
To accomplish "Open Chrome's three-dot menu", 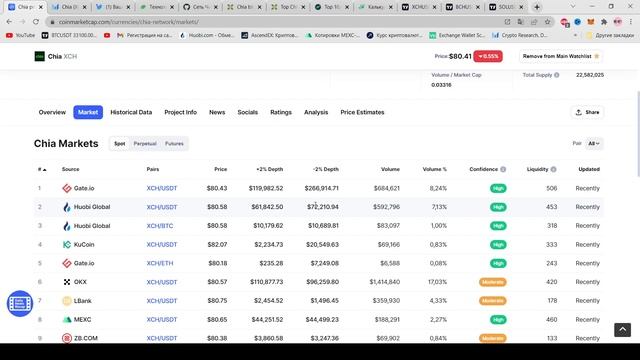I will click(631, 22).
